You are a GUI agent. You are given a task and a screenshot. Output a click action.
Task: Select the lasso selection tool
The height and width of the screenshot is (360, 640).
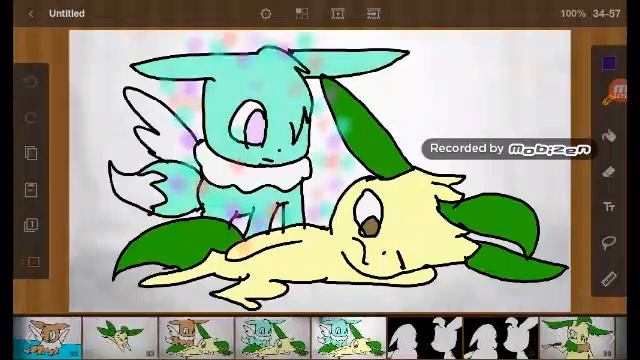click(609, 242)
